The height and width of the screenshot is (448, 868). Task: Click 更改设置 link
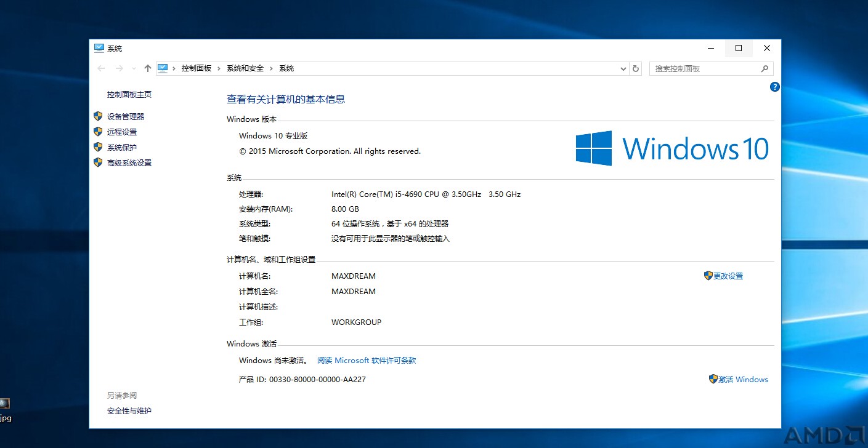click(x=728, y=276)
